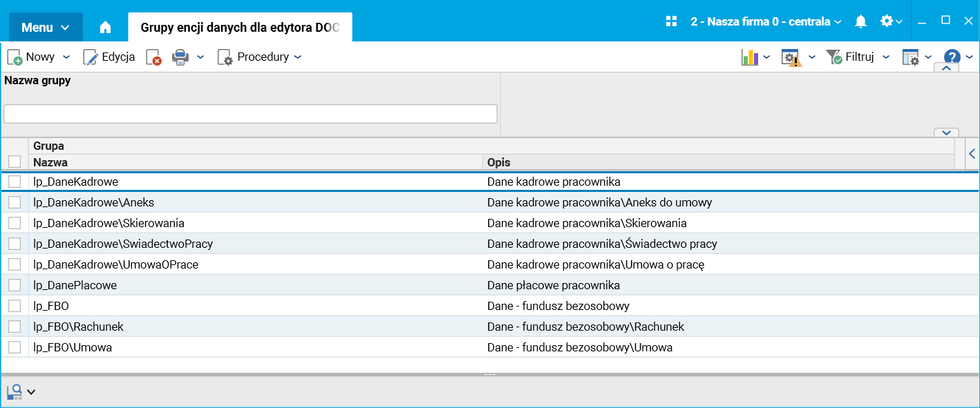Viewport: 980px width, 408px height.
Task: Open the company selector Nasza firma dropdown
Action: point(766,21)
